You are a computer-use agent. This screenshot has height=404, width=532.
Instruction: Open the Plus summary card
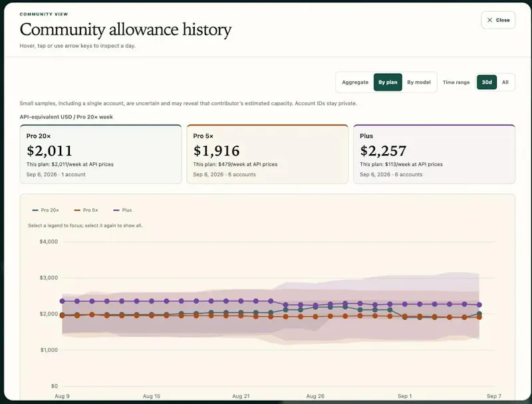coord(434,154)
